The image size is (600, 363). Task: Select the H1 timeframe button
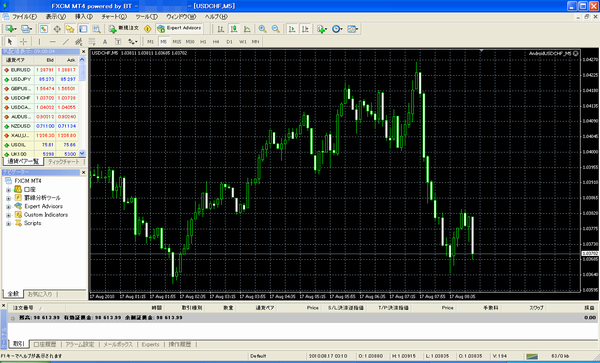(203, 42)
